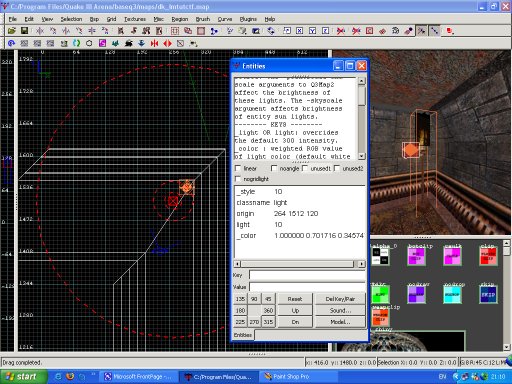Image resolution: width=512 pixels, height=384 pixels.
Task: Toggle the linear checkbox in Entities
Action: 238,168
